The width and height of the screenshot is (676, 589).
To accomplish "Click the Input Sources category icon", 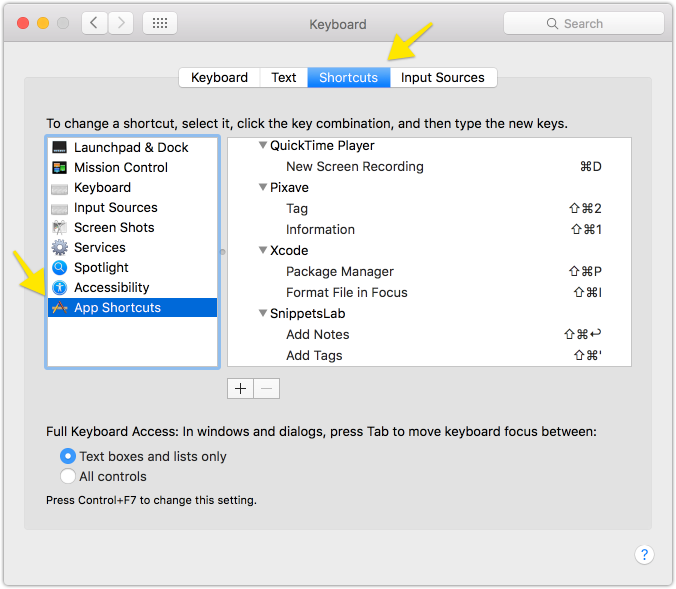I will pyautogui.click(x=59, y=209).
